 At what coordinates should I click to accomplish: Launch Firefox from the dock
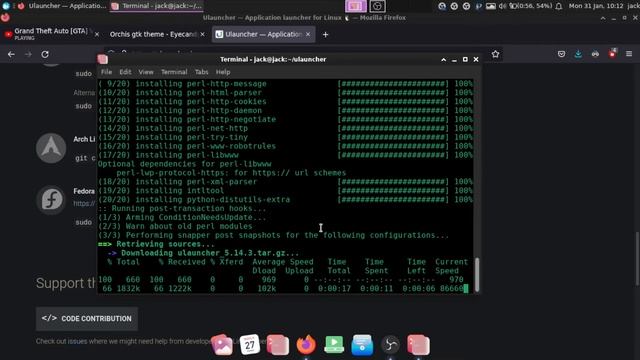[306, 345]
